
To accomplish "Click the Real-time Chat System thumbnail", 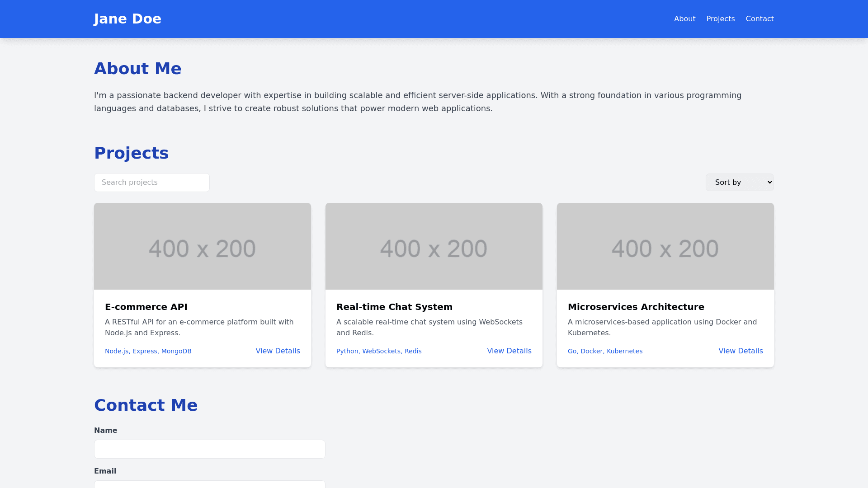I will [434, 246].
